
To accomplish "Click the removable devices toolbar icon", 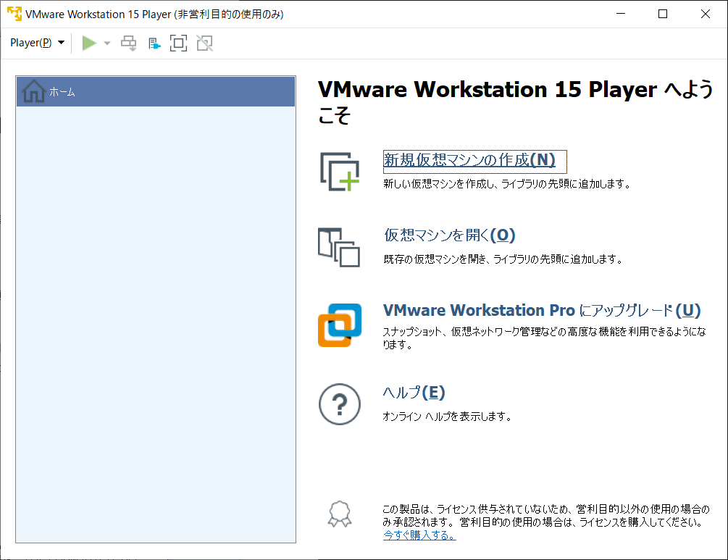I will [x=154, y=43].
